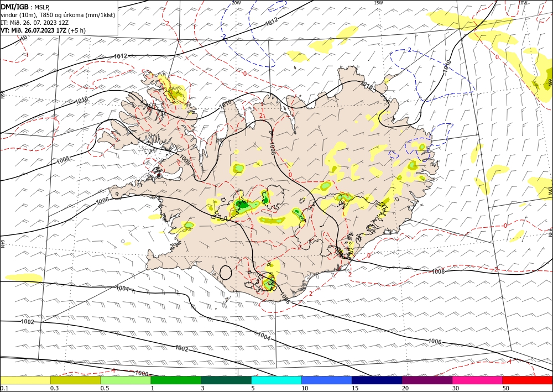Click the legend value '0.3' below the colorbar
553x392 pixels.
tap(54, 388)
